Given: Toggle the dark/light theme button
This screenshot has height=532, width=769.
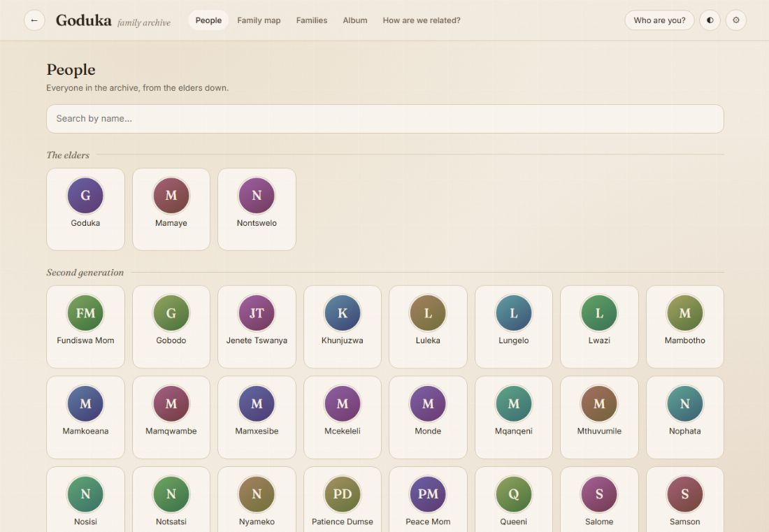Looking at the screenshot, I should [x=710, y=20].
